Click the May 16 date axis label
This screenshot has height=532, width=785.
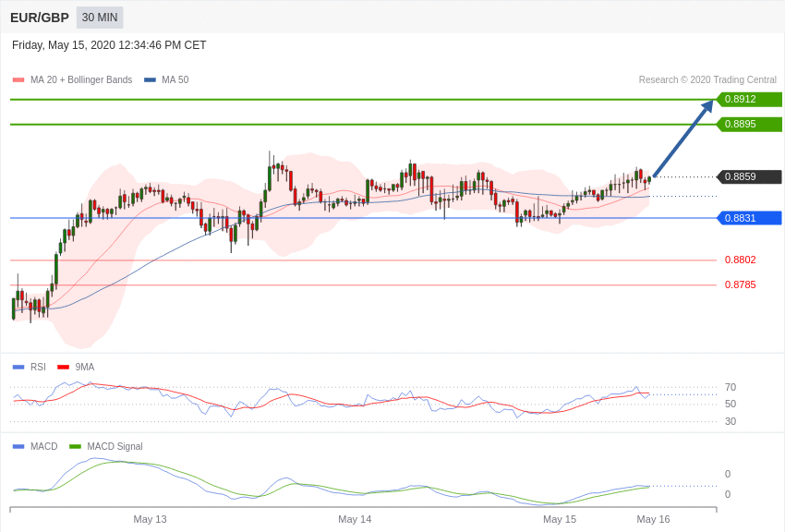click(653, 519)
